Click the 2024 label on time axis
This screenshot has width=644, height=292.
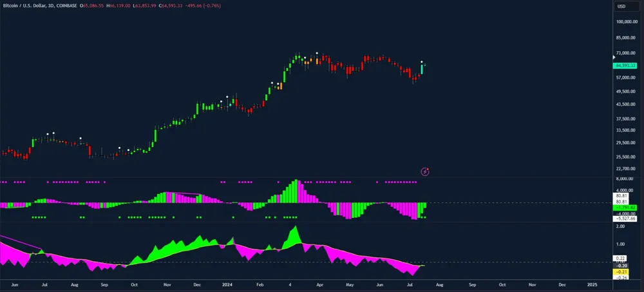tap(227, 284)
